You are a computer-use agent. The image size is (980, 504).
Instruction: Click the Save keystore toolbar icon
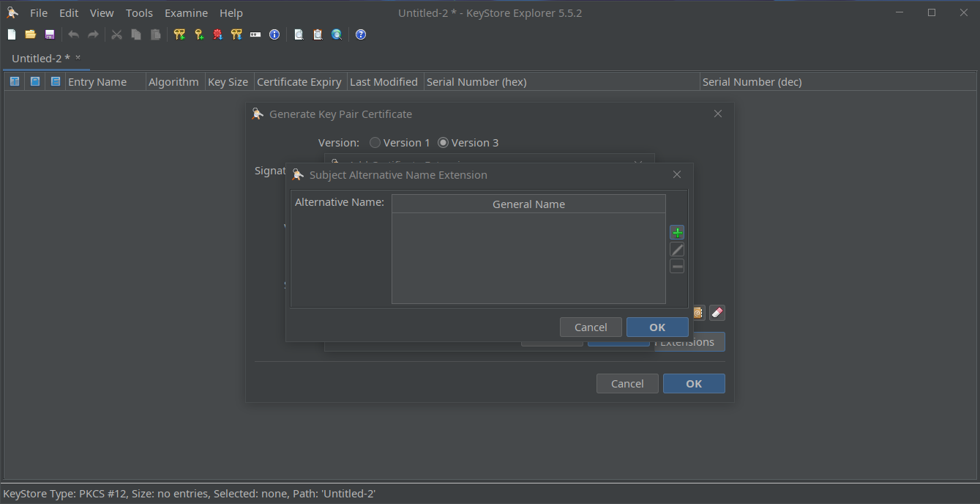[x=50, y=34]
